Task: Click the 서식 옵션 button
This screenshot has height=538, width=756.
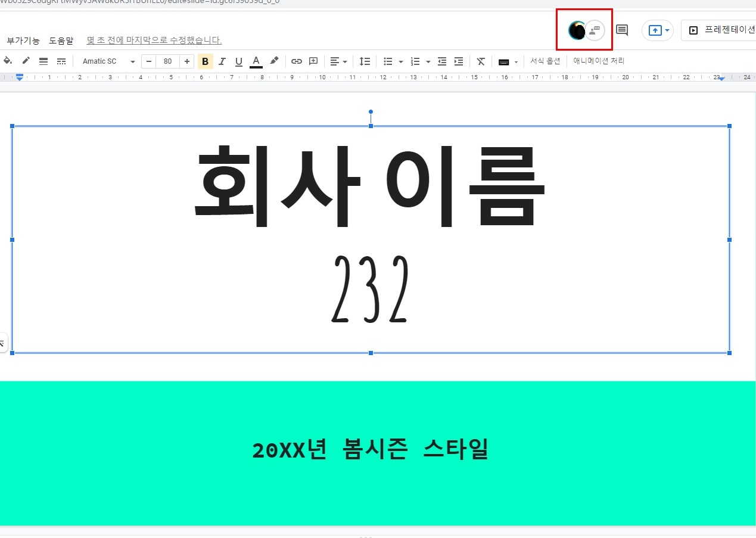Action: [x=545, y=61]
